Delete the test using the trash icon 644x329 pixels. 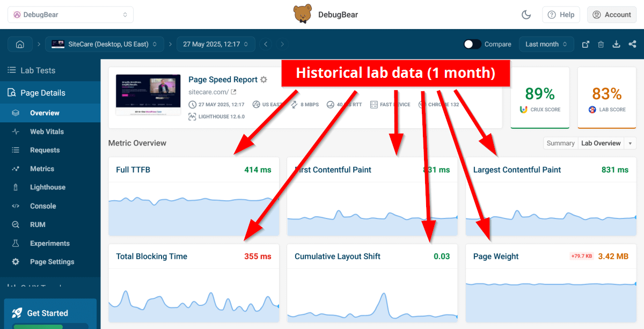(601, 44)
